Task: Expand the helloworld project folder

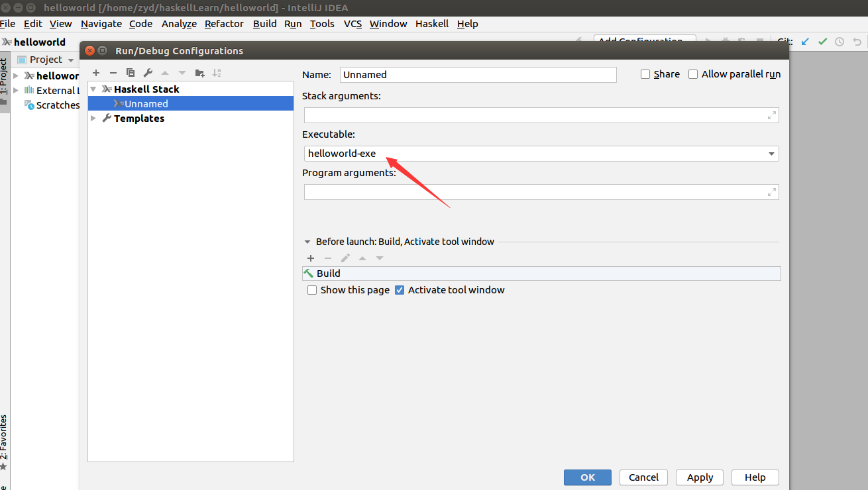Action: [x=16, y=75]
